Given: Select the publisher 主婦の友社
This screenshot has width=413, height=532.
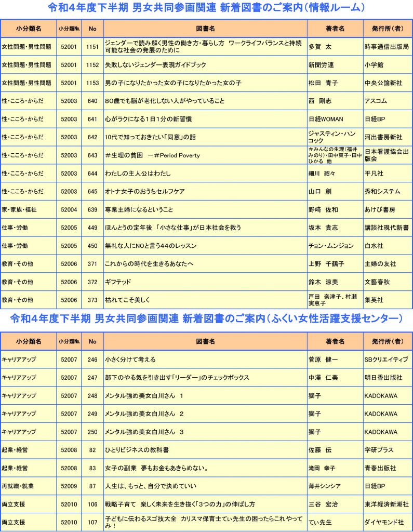Looking at the screenshot, I should (380, 264).
